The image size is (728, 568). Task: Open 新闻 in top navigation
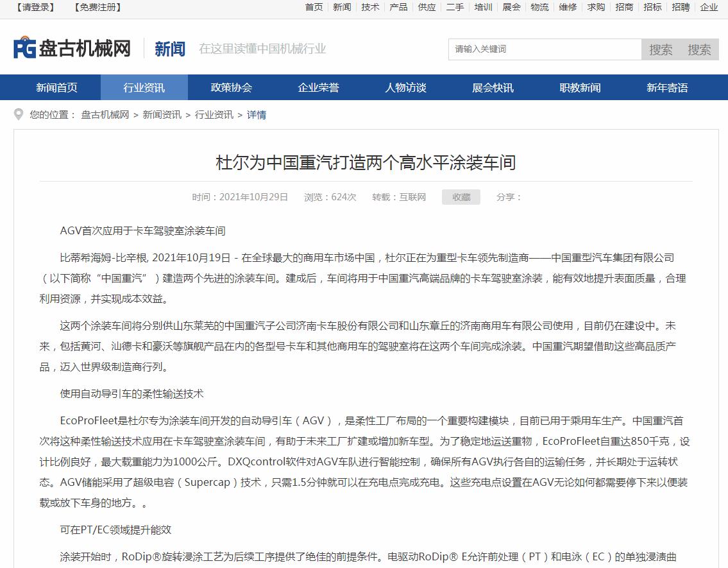point(342,8)
